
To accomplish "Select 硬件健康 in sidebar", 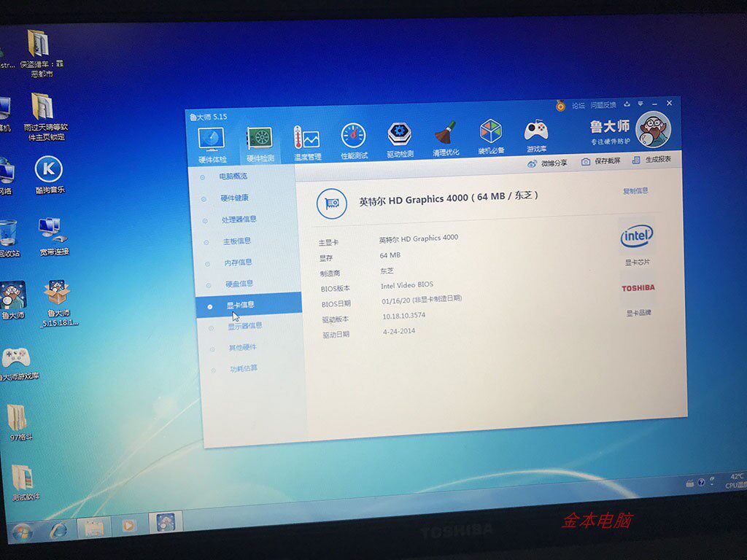I will pos(234,198).
